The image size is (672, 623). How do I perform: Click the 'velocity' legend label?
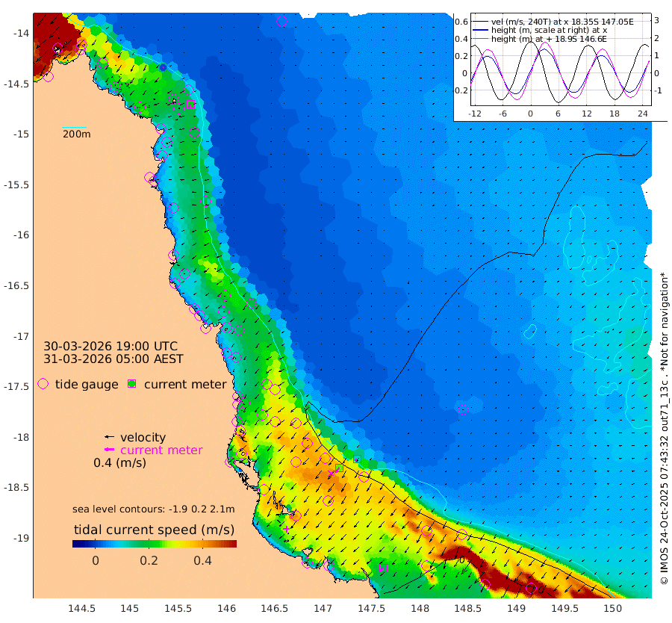[143, 437]
